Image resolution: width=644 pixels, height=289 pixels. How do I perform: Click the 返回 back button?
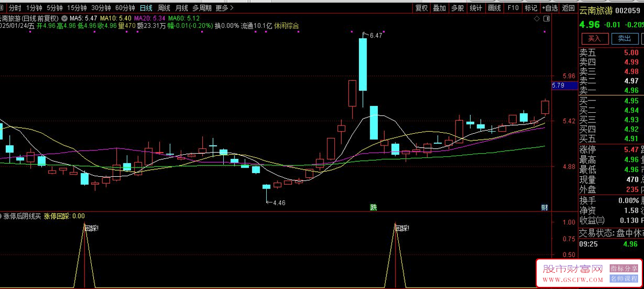click(568, 8)
